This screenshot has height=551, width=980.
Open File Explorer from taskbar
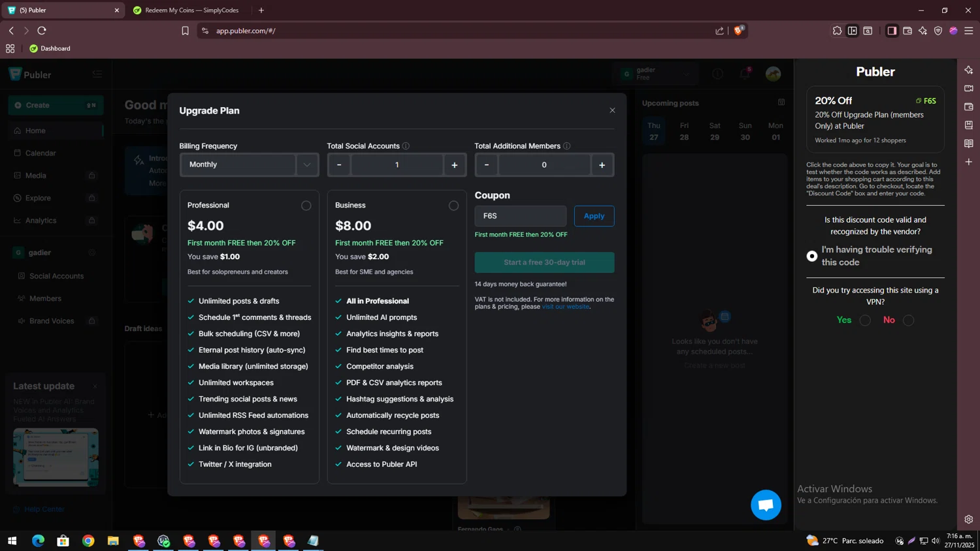tap(113, 541)
